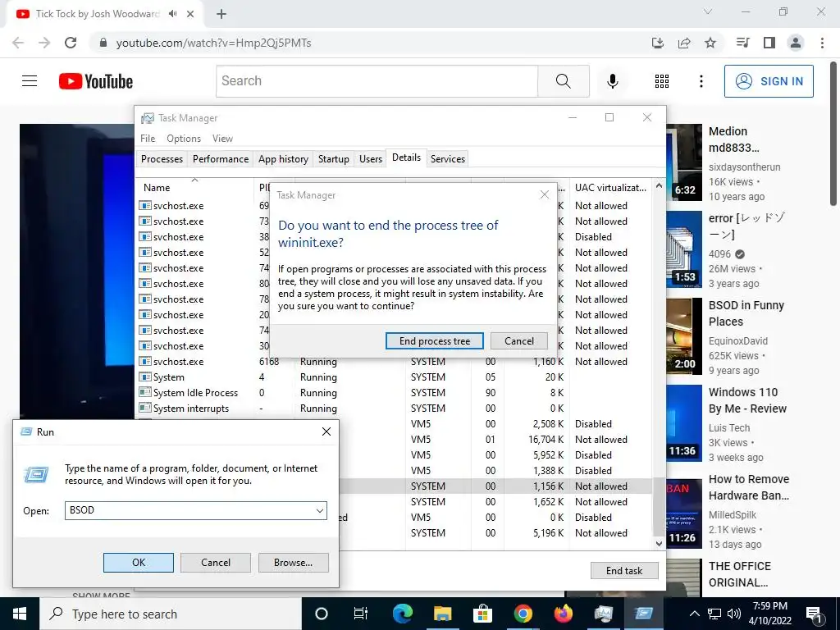Open Firefox from taskbar
The width and height of the screenshot is (840, 630).
(563, 614)
